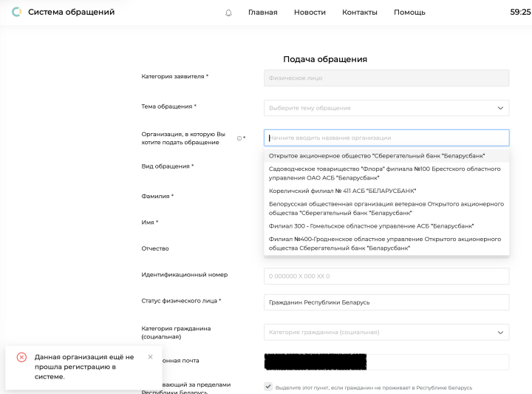Focus the organization name search field
The height and width of the screenshot is (394, 532).
coord(386,137)
